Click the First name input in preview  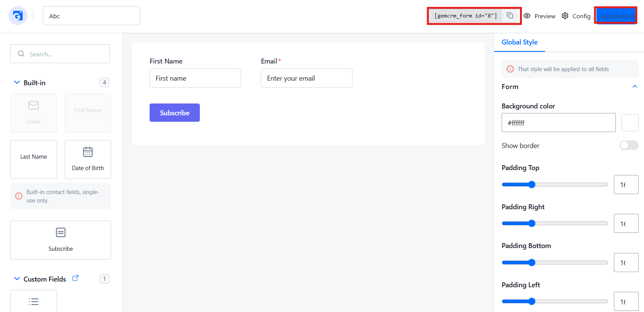(195, 78)
